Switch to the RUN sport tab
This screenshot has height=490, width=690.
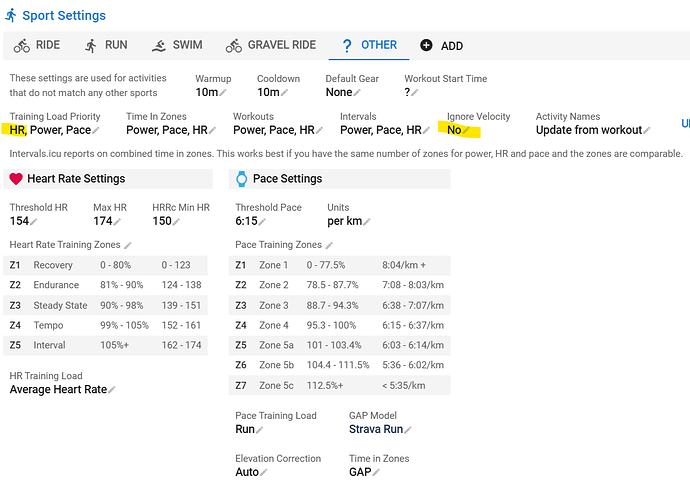[104, 46]
